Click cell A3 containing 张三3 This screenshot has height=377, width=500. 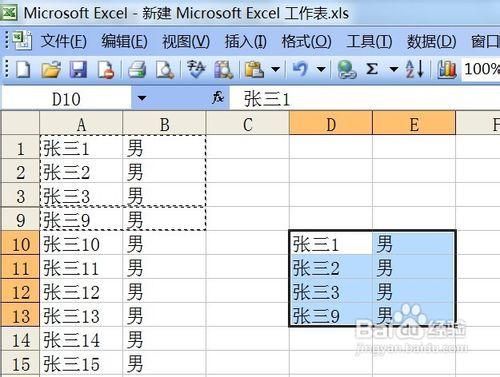[81, 196]
